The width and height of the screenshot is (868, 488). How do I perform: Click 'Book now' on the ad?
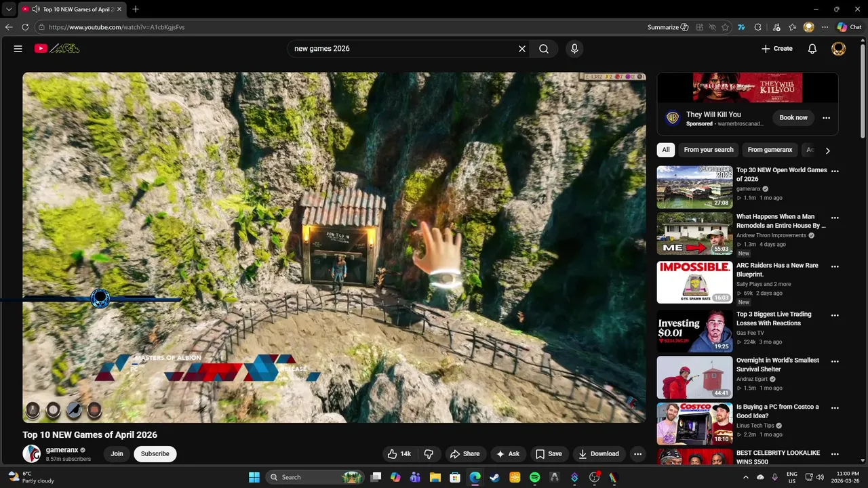pyautogui.click(x=793, y=118)
